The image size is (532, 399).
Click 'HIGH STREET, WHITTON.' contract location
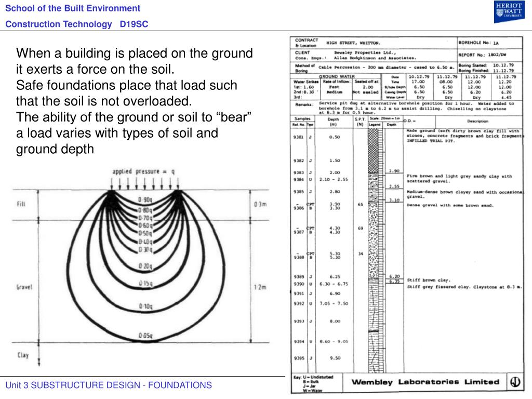[x=353, y=43]
